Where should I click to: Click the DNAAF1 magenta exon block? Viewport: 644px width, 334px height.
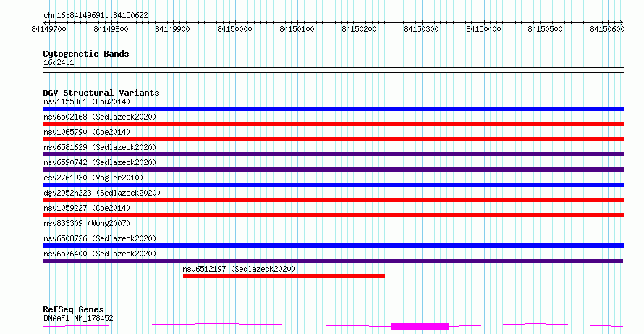pyautogui.click(x=420, y=327)
